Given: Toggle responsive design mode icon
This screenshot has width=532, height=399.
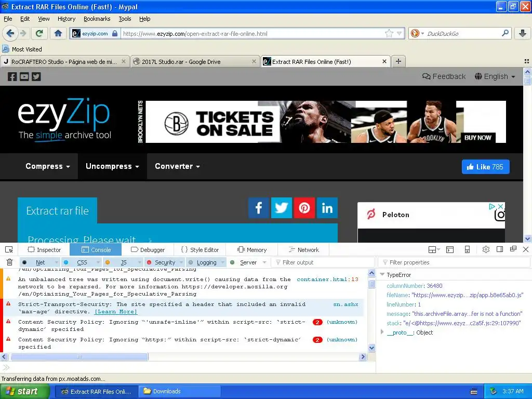Looking at the screenshot, I should (467, 249).
